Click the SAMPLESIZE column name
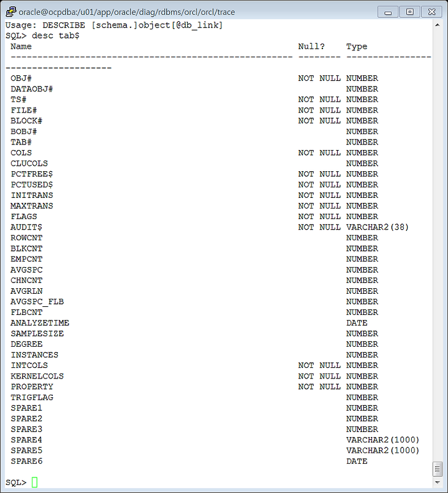 37,334
